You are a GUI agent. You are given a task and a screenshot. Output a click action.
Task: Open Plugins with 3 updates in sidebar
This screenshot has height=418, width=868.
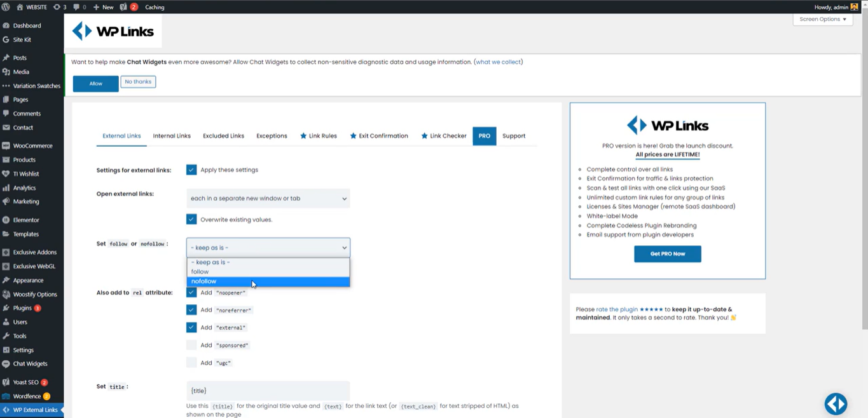tap(22, 308)
